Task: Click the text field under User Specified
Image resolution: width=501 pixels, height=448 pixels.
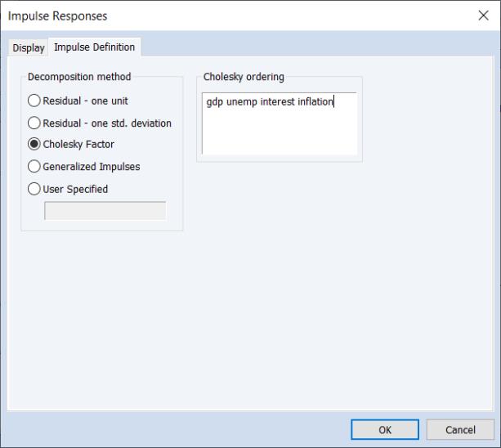Action: point(105,211)
